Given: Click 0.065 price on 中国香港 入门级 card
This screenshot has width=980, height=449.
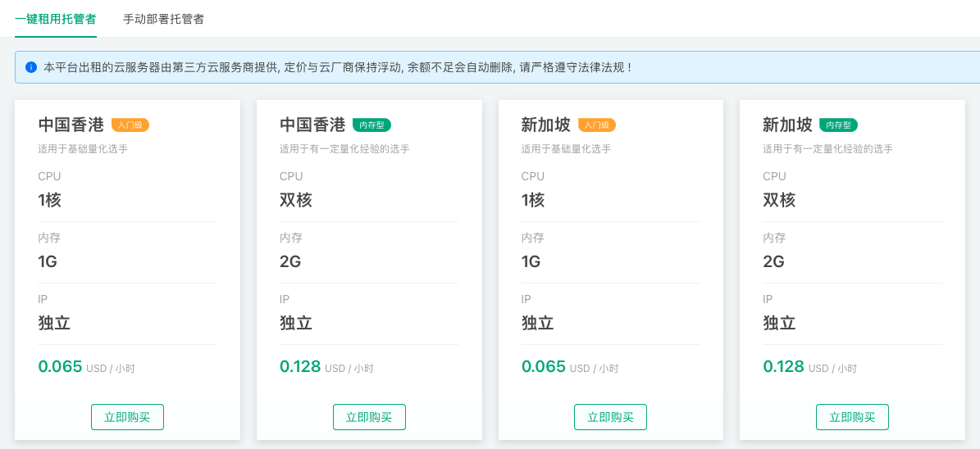Looking at the screenshot, I should point(60,366).
